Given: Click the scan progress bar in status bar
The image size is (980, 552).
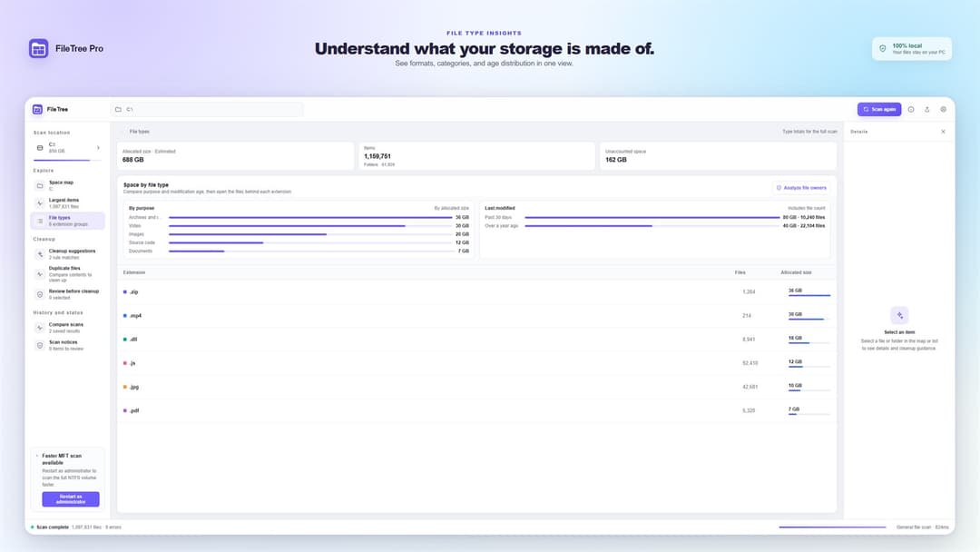Looking at the screenshot, I should 832,527.
